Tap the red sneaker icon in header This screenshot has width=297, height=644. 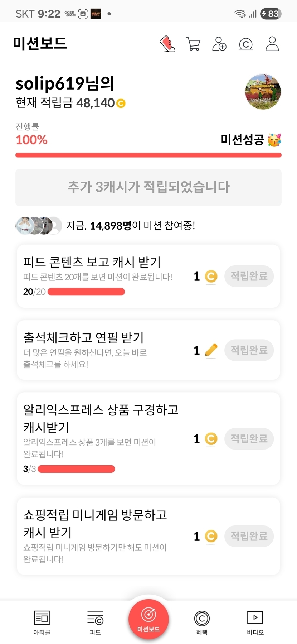point(167,44)
